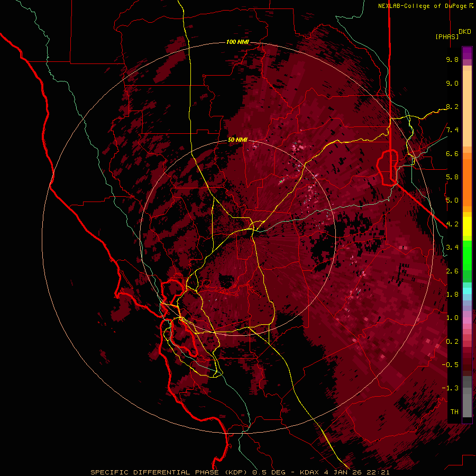Click the 1.8 legend value

click(x=452, y=295)
